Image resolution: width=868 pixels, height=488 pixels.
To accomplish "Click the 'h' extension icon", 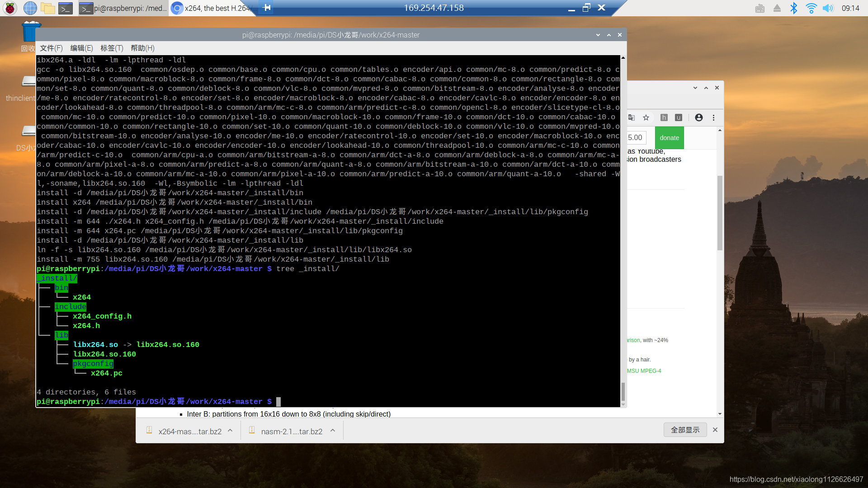I will (x=664, y=117).
